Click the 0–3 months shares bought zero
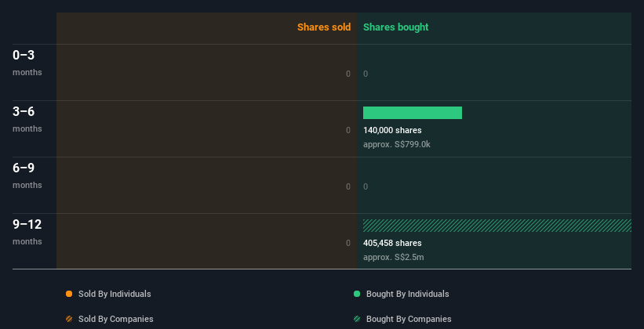Viewport: 644px width, 329px height. 366,74
